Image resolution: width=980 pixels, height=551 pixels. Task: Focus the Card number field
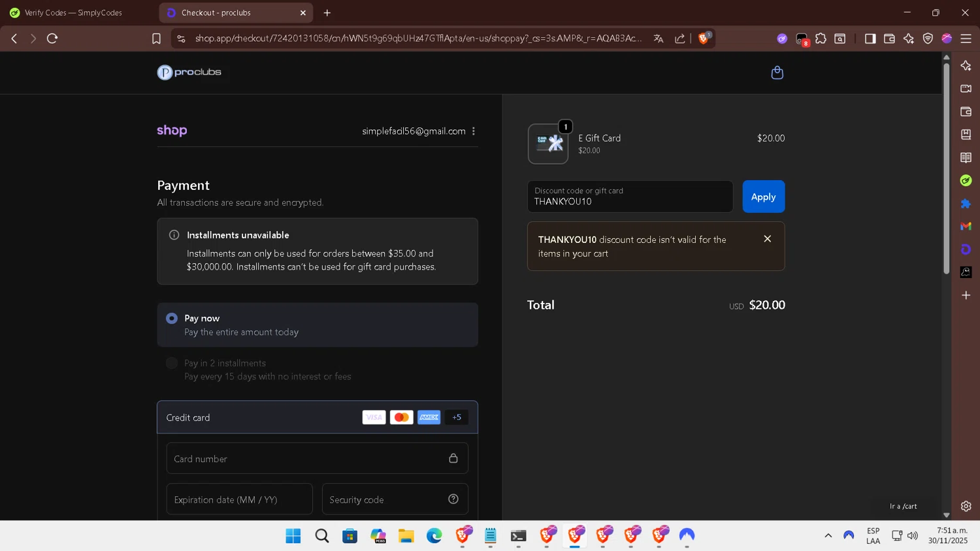(318, 458)
